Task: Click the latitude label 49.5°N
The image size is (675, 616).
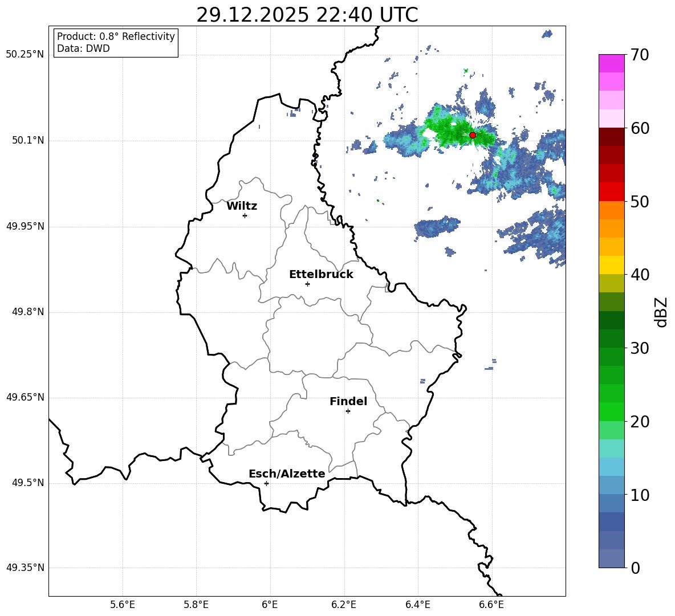Action: click(28, 483)
